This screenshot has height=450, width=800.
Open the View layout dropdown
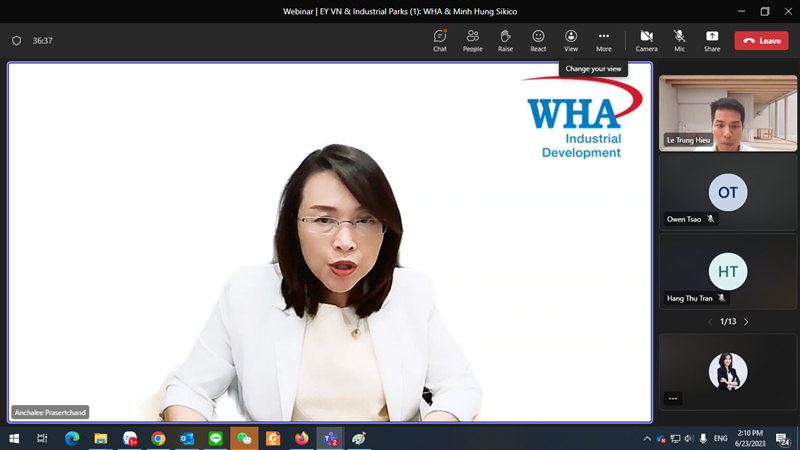pyautogui.click(x=571, y=40)
